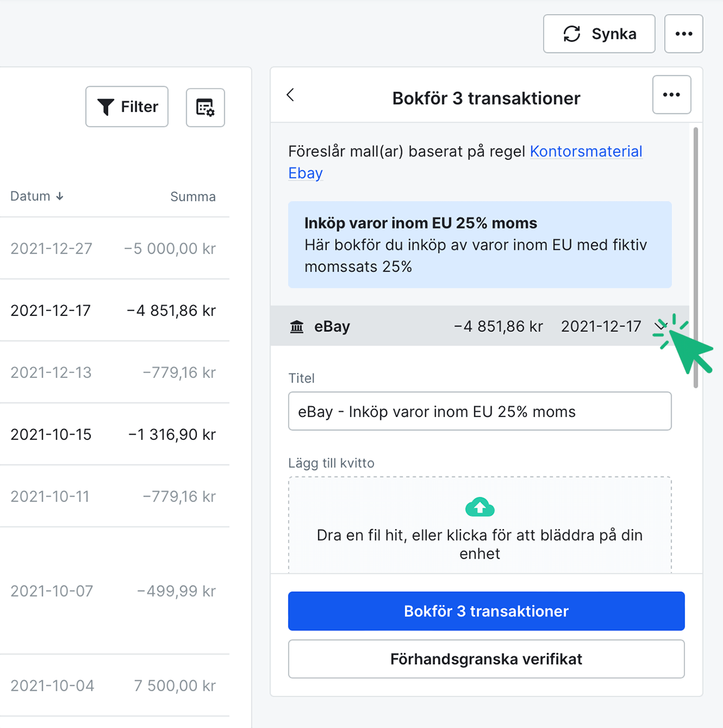Open the top-right three-dot menu
Screen dimensions: 723x728
(683, 34)
